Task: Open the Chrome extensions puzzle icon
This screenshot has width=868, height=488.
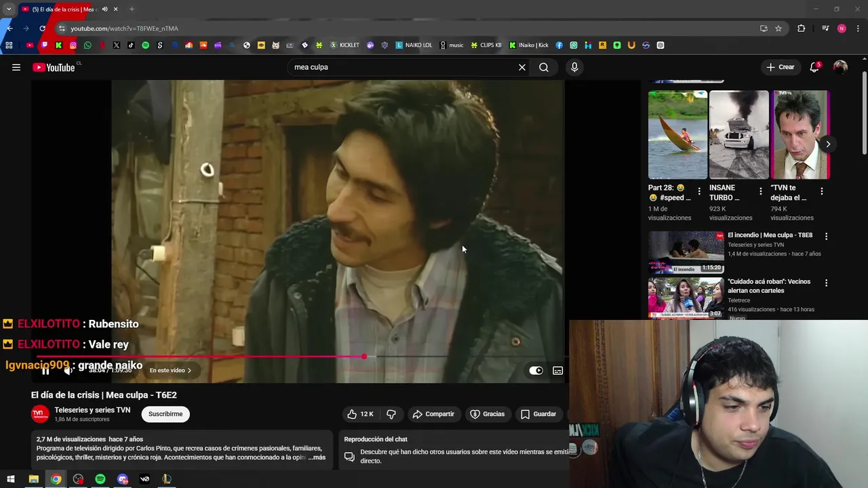Action: [802, 28]
